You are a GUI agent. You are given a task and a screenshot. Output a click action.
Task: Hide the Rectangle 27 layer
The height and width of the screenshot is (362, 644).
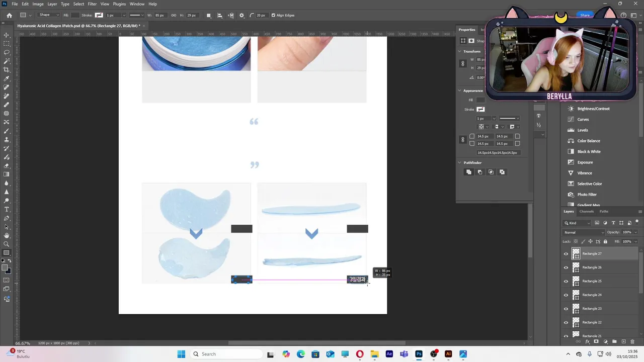pyautogui.click(x=566, y=254)
